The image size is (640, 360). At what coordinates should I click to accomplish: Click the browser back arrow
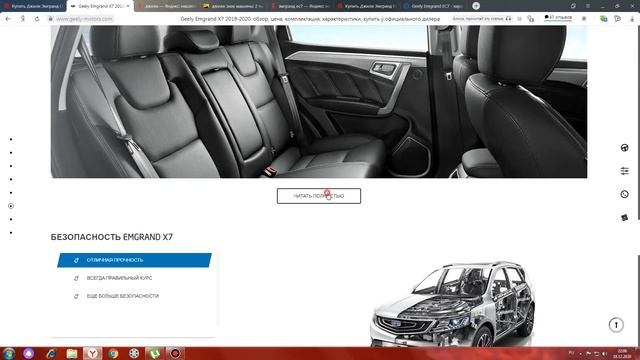point(8,19)
